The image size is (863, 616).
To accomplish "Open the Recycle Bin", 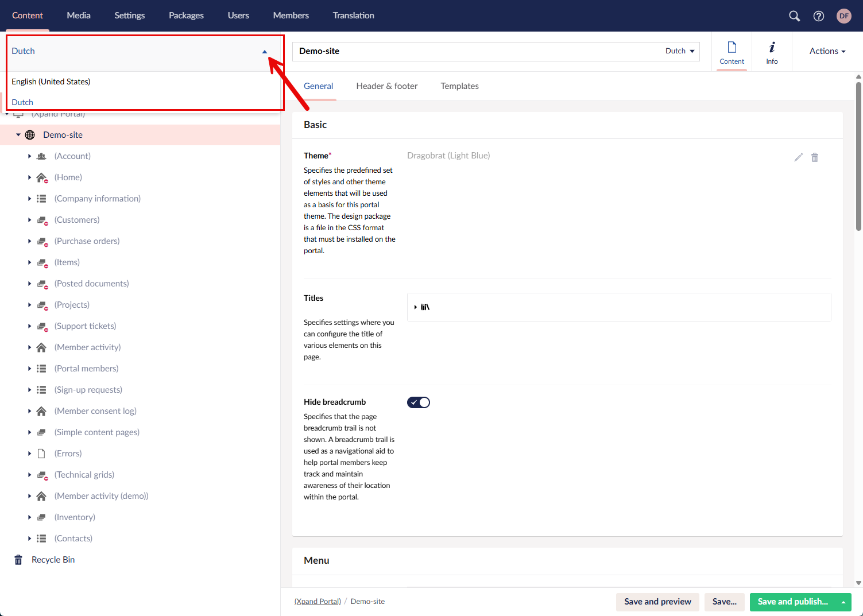I will click(x=53, y=560).
